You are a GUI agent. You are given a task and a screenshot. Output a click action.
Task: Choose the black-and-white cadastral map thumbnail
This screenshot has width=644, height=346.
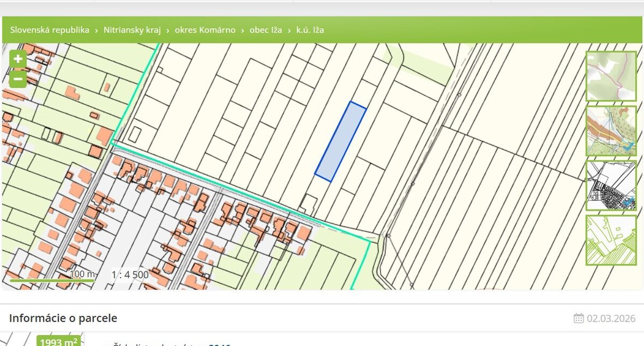pyautogui.click(x=611, y=185)
